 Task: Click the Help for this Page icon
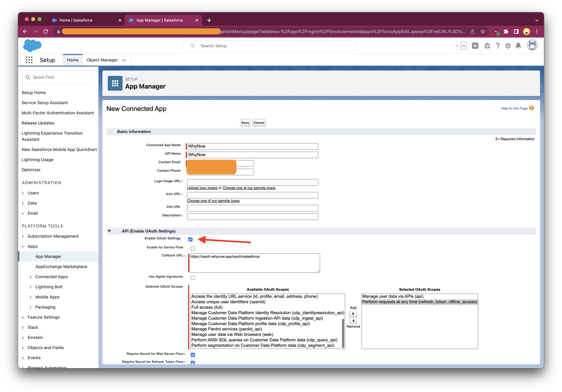(531, 108)
